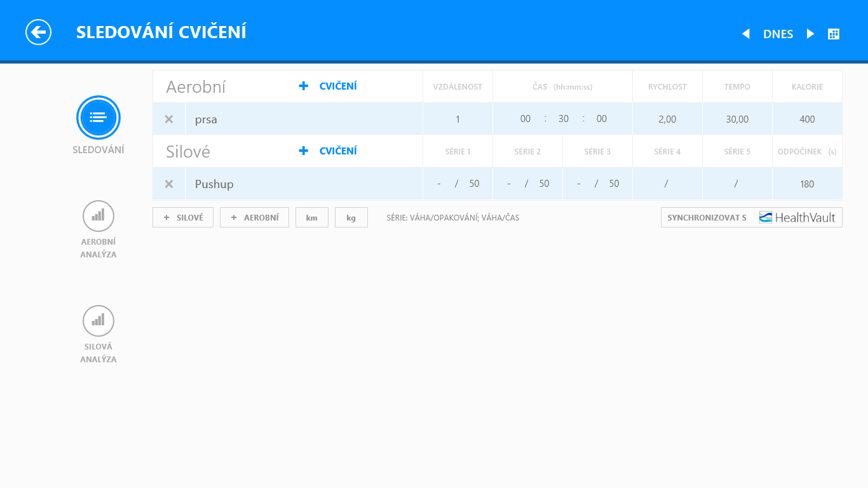Click the SLEDOVÁNÍ CVIČENÍ page title

coord(161,32)
